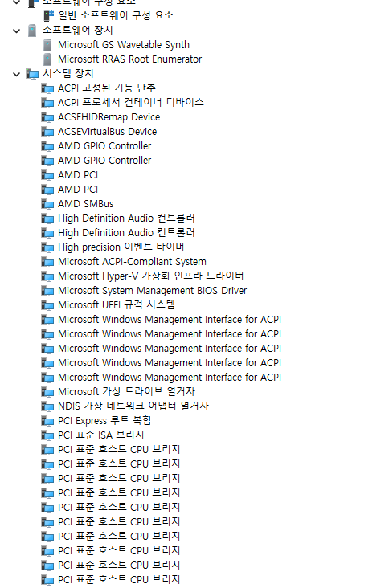Collapse the 시스템 장치 category chevron
The height and width of the screenshot is (588, 389).
tap(17, 74)
